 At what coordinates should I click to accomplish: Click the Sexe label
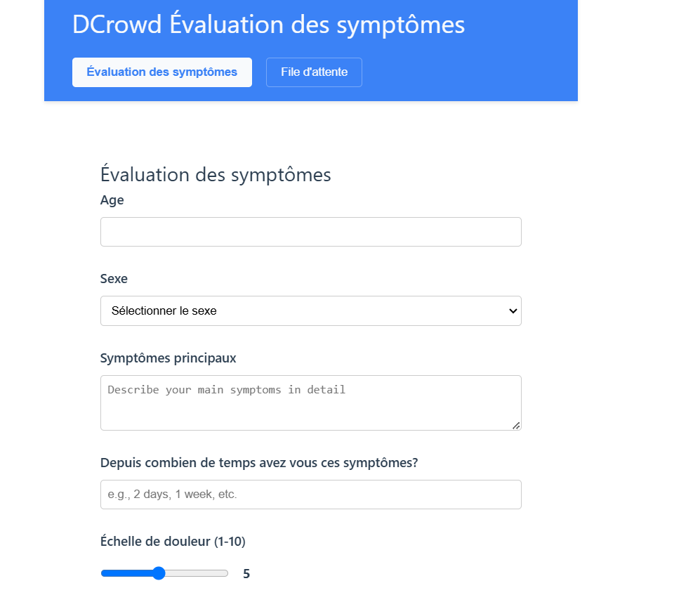click(114, 278)
